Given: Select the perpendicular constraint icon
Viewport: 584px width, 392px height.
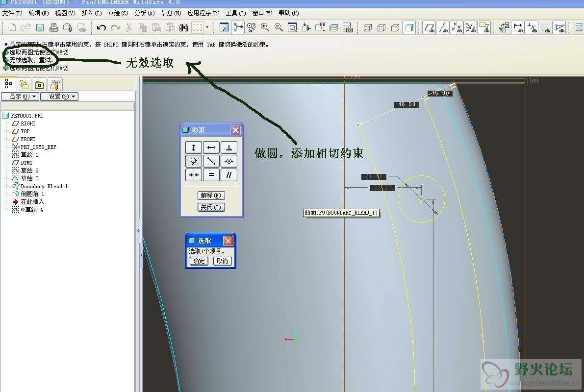Looking at the screenshot, I should pos(229,148).
